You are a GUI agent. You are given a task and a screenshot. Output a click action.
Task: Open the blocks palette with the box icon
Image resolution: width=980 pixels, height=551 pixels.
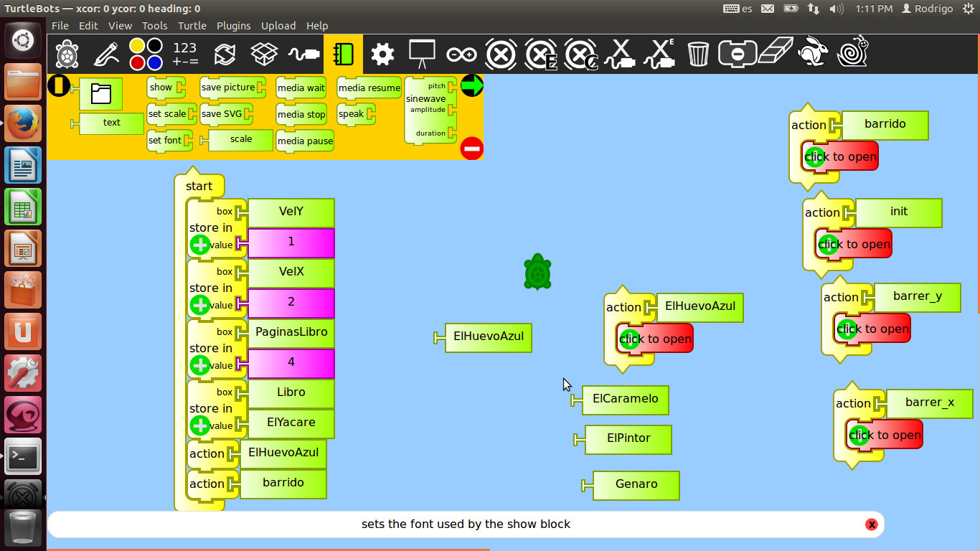click(x=264, y=54)
